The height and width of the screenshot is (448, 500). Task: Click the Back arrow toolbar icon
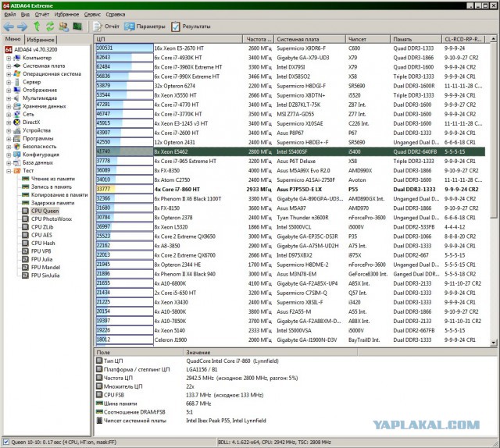(x=9, y=27)
